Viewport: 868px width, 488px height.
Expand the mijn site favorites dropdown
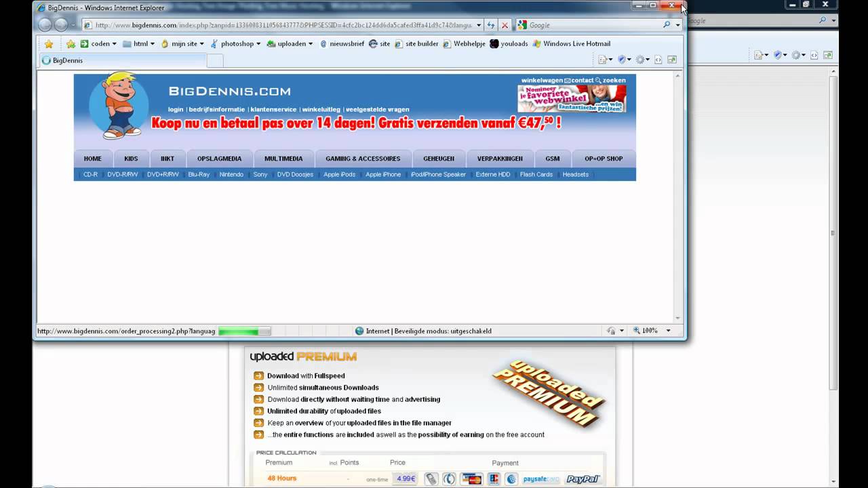point(201,44)
